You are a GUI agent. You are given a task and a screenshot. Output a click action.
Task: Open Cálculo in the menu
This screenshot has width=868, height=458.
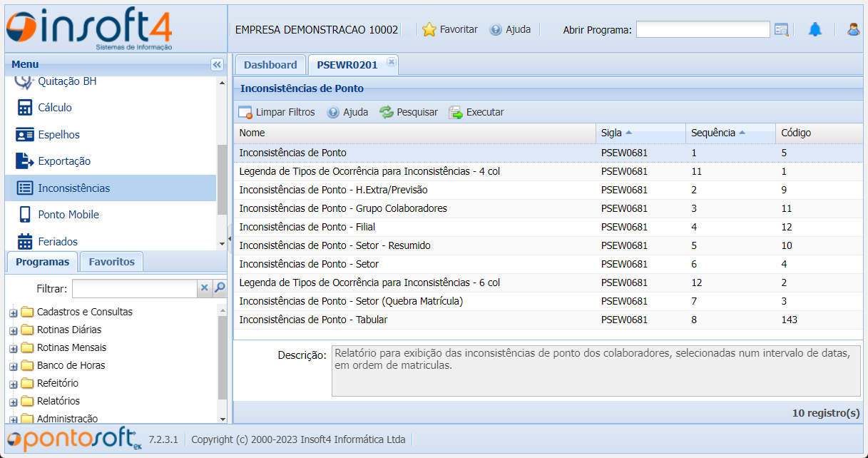pos(55,108)
